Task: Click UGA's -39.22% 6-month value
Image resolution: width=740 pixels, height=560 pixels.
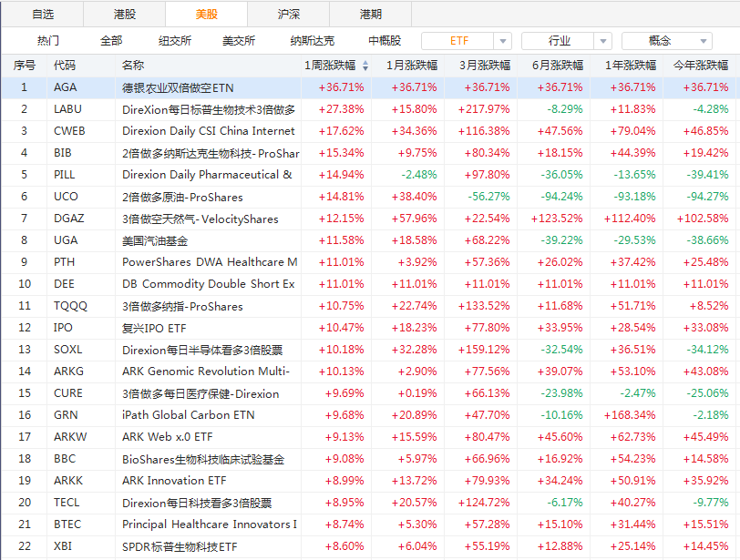Action: point(561,241)
